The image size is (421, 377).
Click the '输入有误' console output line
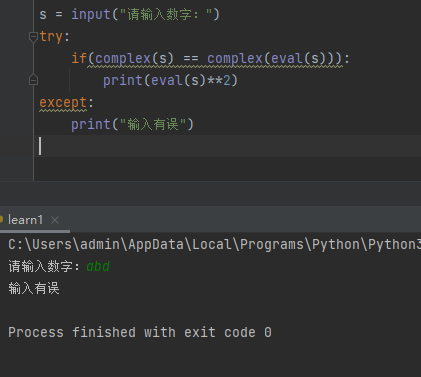click(34, 288)
